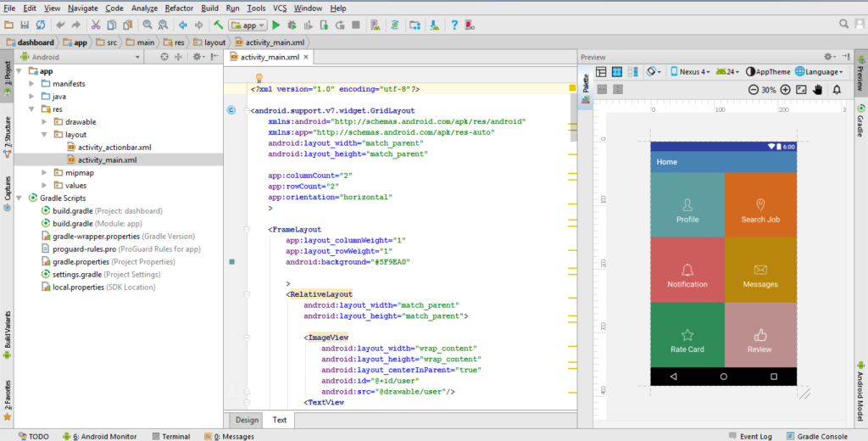Click the AppTheme button in preview
The image size is (868, 441).
tap(767, 72)
